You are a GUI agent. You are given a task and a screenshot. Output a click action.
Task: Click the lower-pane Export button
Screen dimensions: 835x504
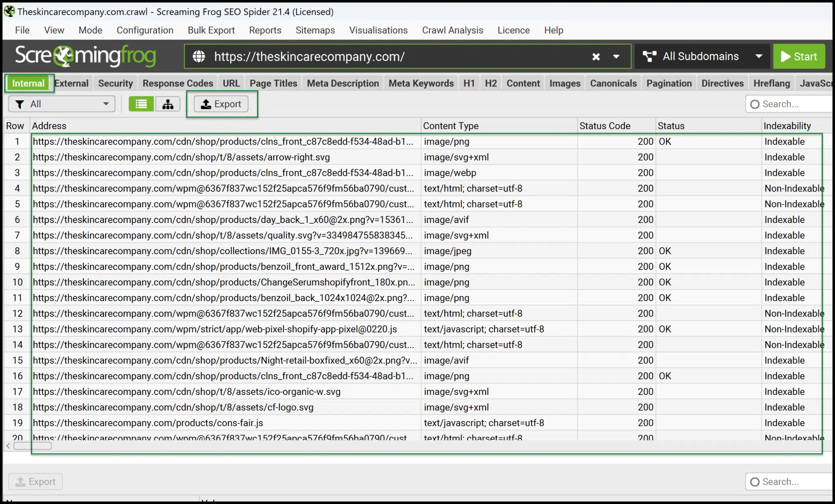click(x=35, y=482)
